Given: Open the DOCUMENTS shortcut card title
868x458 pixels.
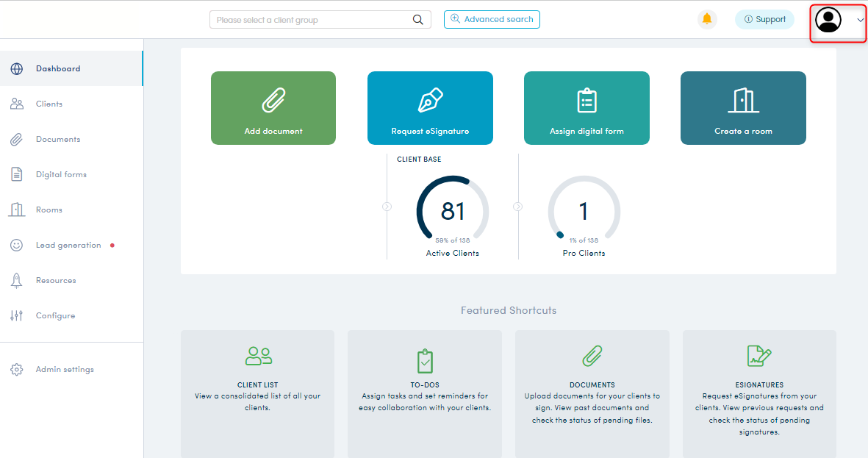Looking at the screenshot, I should pyautogui.click(x=592, y=385).
